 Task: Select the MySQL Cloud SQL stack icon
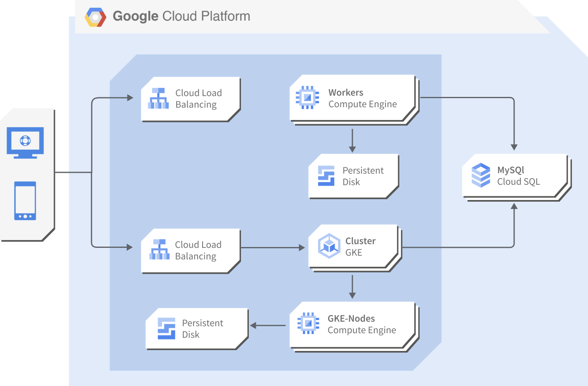[x=481, y=175]
